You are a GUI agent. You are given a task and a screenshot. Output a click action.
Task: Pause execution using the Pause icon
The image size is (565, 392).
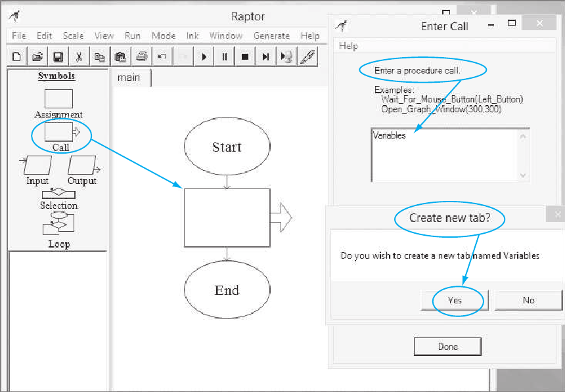pos(224,56)
